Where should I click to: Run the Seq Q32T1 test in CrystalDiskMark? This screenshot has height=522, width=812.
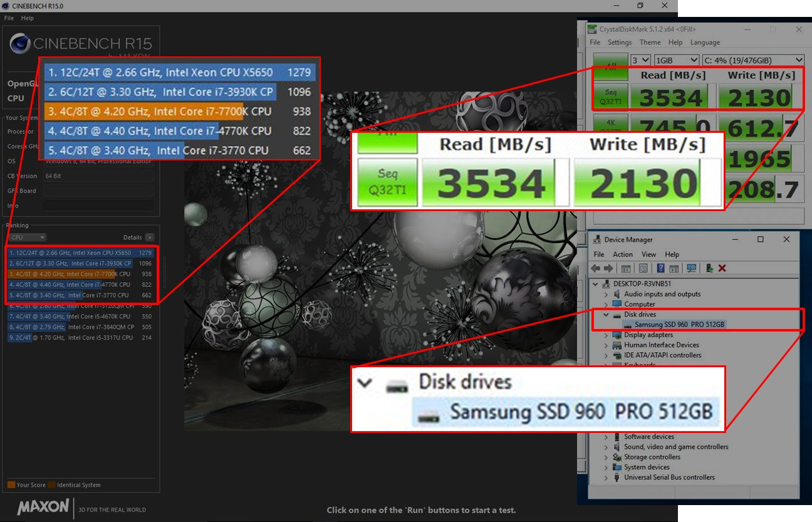coord(611,97)
